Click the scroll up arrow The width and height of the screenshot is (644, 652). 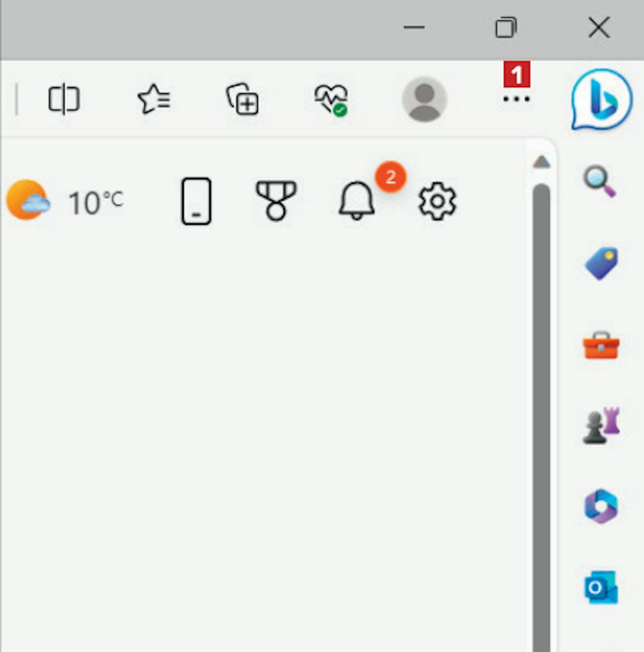(x=541, y=162)
